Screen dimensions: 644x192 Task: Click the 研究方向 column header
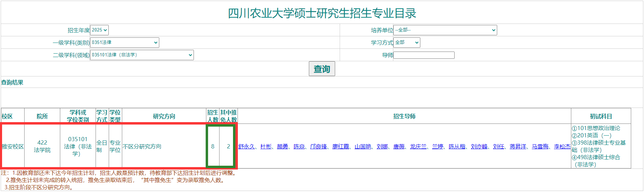(x=164, y=116)
